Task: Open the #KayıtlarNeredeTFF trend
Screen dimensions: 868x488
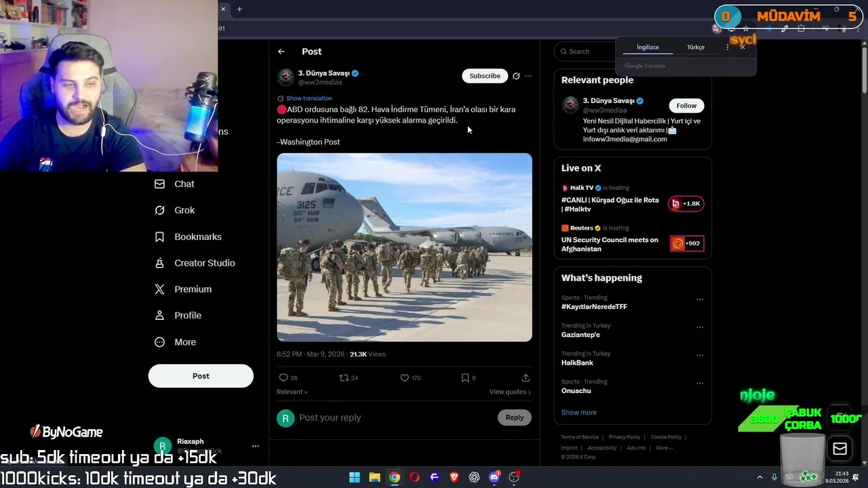Action: click(x=594, y=307)
